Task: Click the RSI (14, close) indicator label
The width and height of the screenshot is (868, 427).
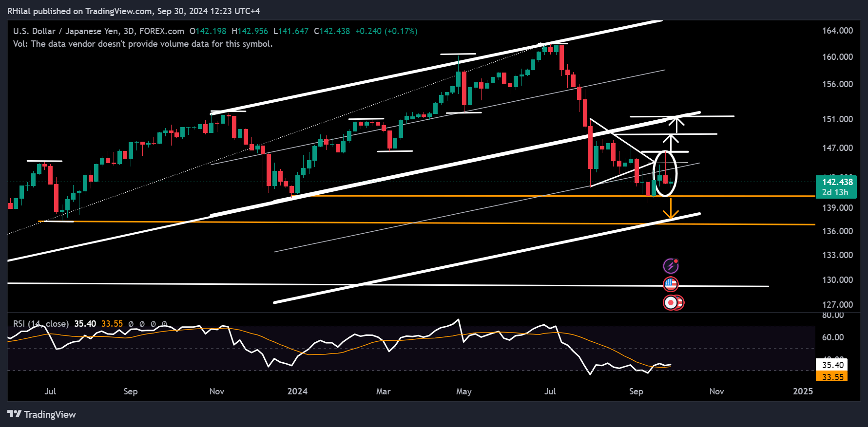Action: click(41, 324)
